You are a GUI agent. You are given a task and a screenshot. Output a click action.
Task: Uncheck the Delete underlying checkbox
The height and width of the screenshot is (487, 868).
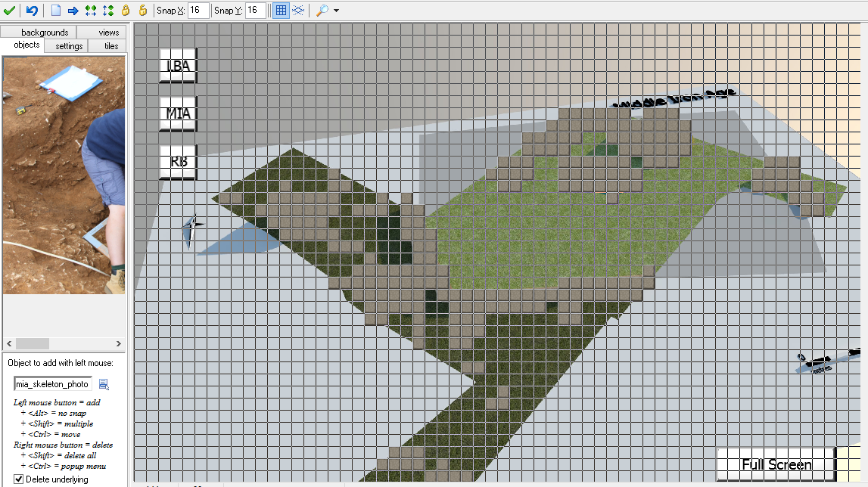pos(19,479)
